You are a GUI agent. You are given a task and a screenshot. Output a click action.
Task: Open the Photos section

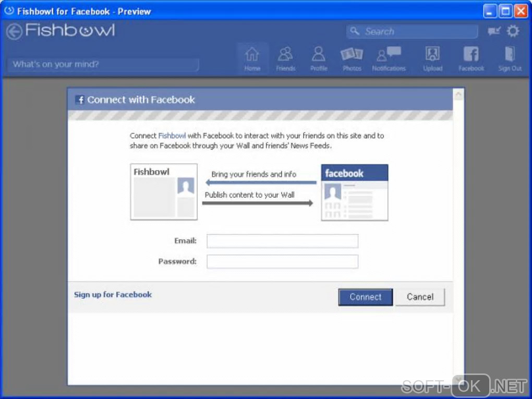[x=352, y=59]
